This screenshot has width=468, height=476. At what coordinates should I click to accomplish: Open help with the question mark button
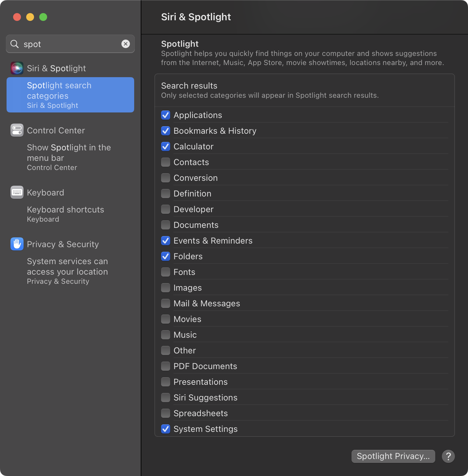(x=448, y=456)
